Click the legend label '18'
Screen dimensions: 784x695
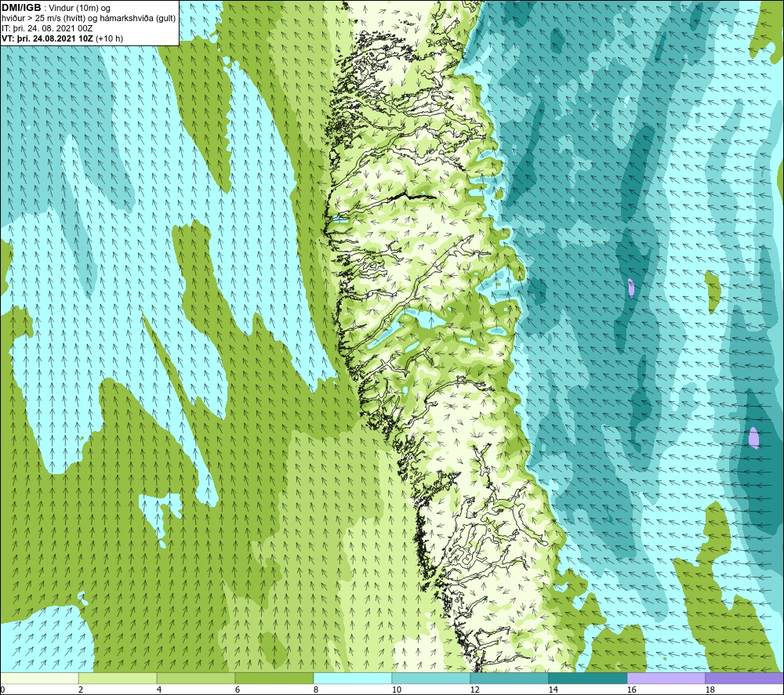710,690
